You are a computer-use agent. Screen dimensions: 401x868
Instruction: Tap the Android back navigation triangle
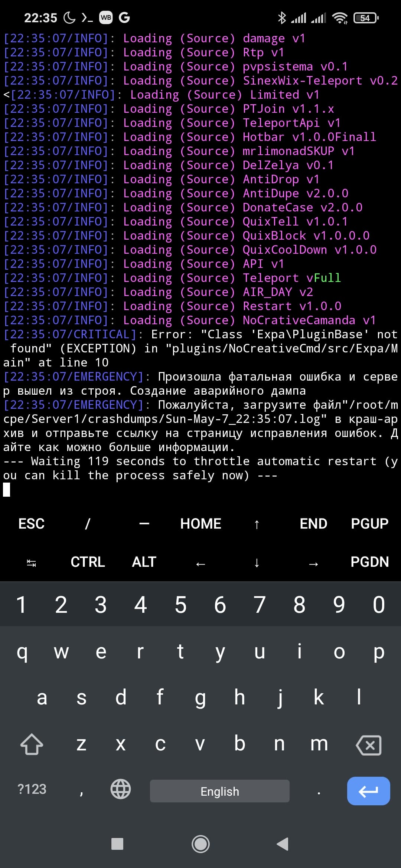(283, 844)
